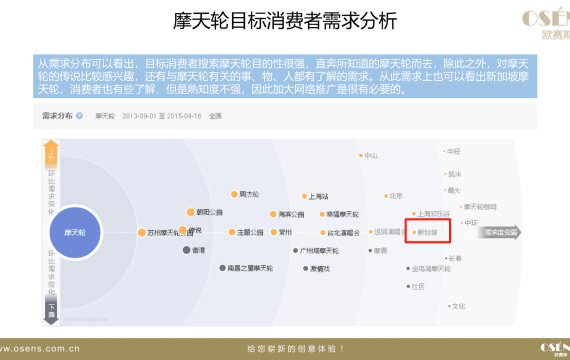
Task: Click the 苏州摩天轮公园 node
Action: pos(166,232)
